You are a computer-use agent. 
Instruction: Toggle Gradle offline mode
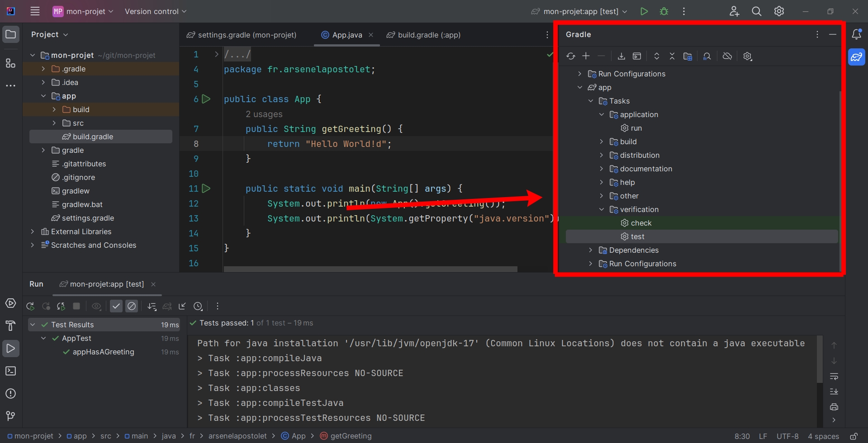(x=727, y=56)
